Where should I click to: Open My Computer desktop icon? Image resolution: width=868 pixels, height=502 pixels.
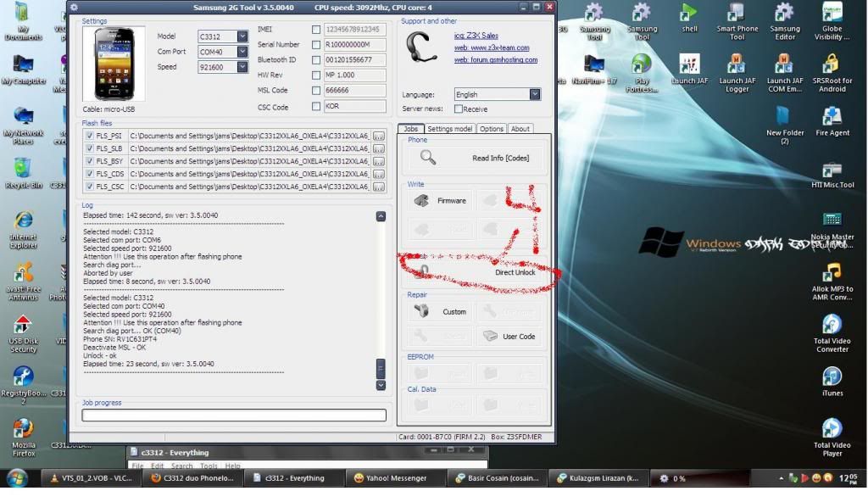23,70
